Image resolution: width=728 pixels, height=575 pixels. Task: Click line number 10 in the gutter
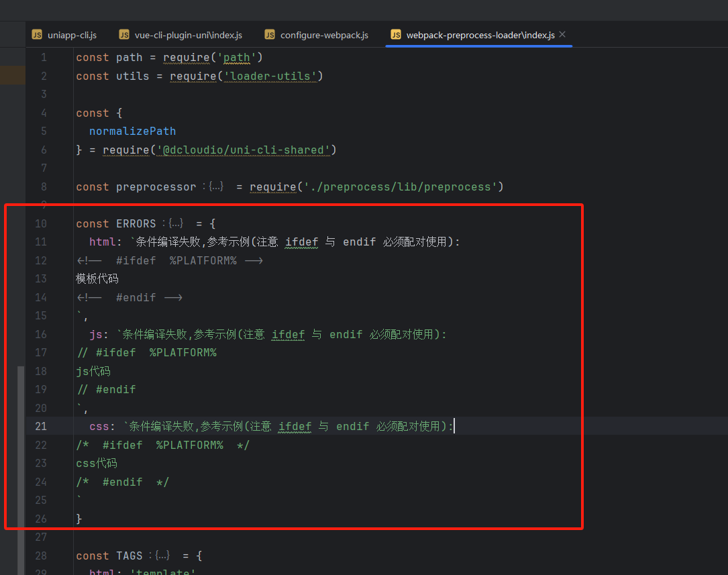coord(41,223)
